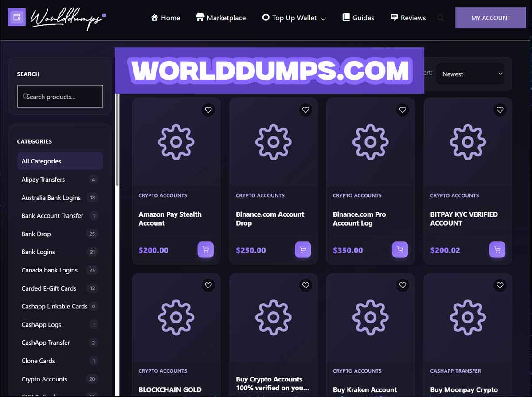Screen dimensions: 532x397
Task: Open Reviews in the top navigation
Action: tap(408, 18)
